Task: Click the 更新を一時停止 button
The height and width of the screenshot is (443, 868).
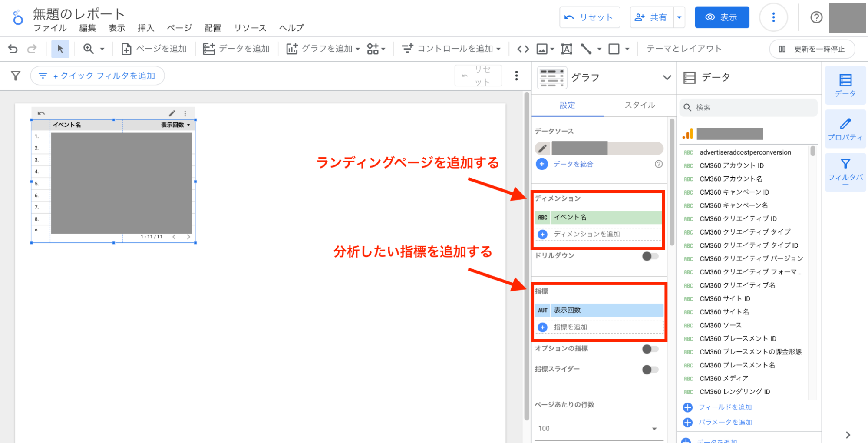Action: click(x=812, y=49)
